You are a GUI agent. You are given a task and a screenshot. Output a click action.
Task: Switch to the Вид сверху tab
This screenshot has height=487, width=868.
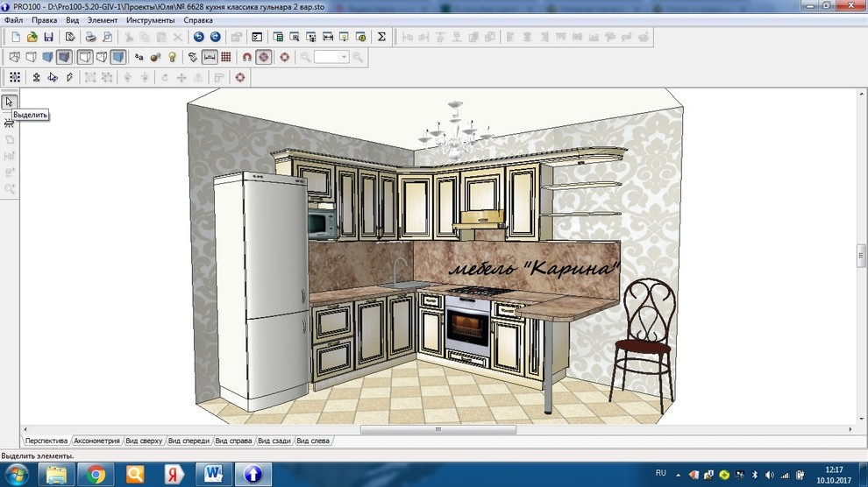pyautogui.click(x=144, y=441)
